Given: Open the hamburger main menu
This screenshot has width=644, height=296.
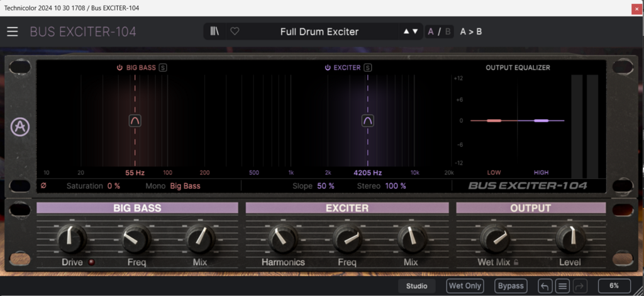Looking at the screenshot, I should point(13,31).
